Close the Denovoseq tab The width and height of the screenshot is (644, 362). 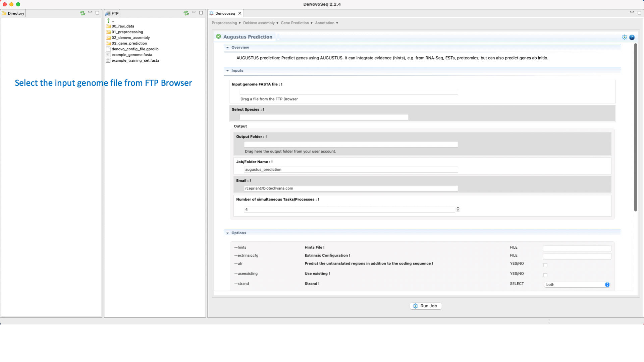(240, 13)
